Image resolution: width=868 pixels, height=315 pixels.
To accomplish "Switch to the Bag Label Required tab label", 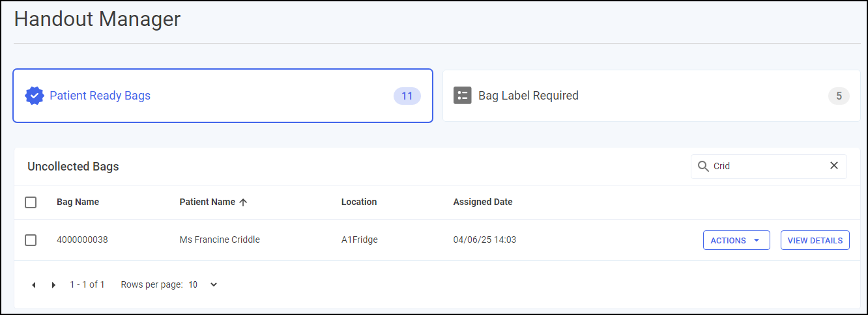I will [528, 96].
